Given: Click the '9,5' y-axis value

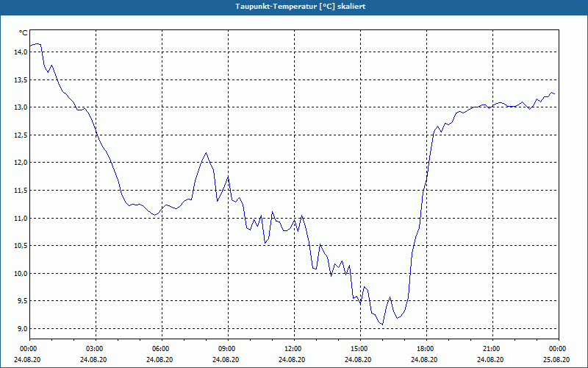Looking at the screenshot, I should tap(22, 301).
